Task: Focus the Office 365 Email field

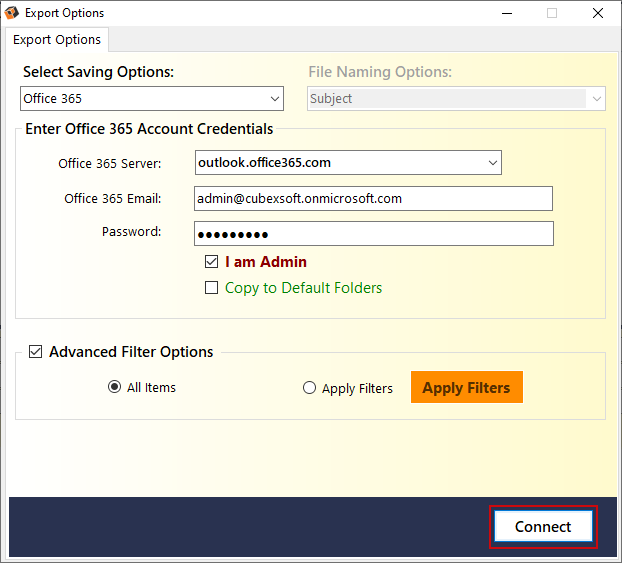Action: (373, 198)
